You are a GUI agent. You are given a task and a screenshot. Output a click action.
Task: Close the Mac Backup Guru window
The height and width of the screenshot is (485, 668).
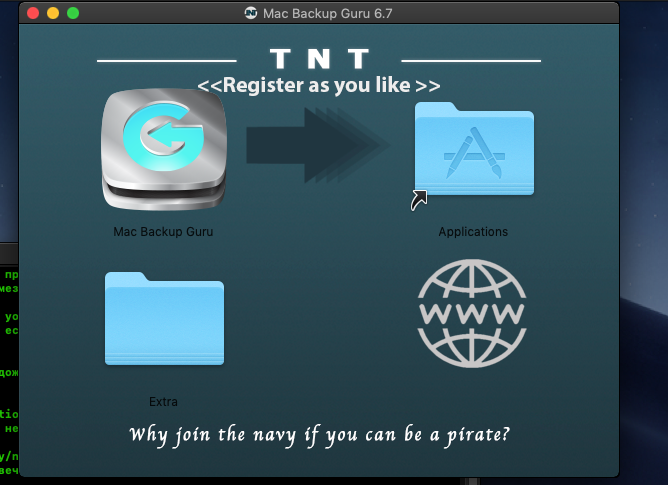(33, 13)
